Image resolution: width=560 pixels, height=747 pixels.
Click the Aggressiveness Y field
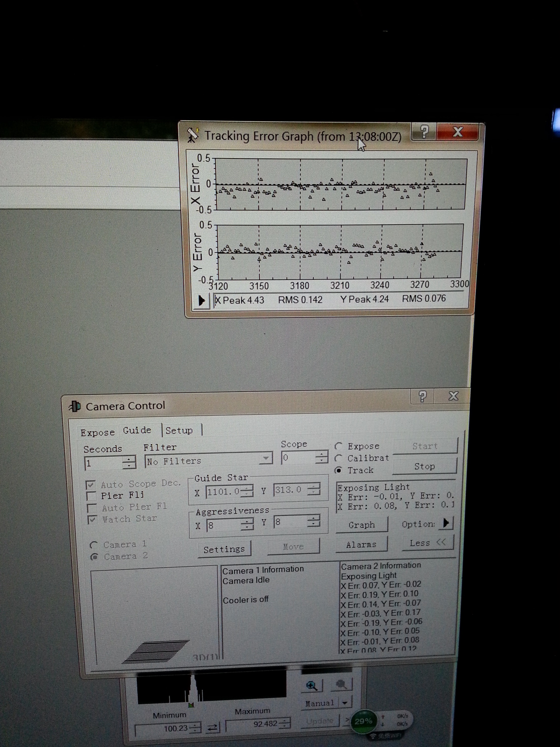291,522
